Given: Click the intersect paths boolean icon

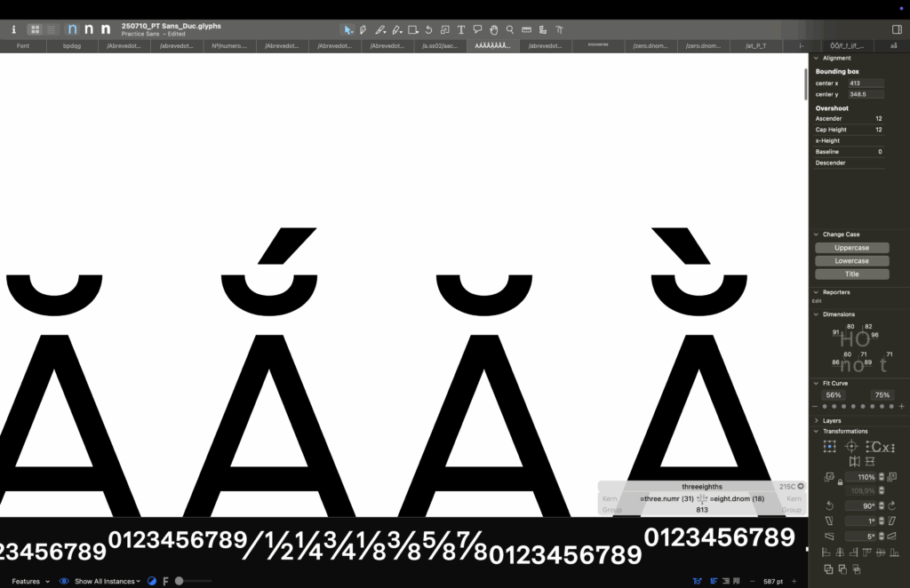Looking at the screenshot, I should click(x=856, y=569).
